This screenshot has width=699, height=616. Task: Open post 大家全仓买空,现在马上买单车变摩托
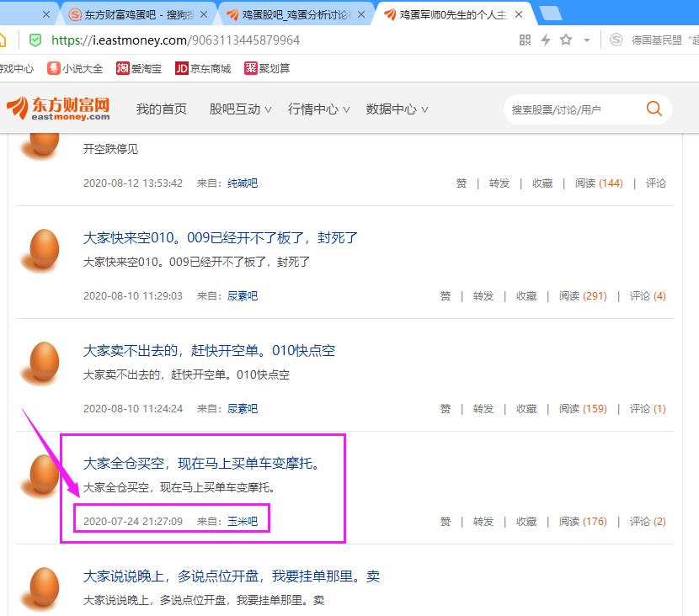(202, 463)
